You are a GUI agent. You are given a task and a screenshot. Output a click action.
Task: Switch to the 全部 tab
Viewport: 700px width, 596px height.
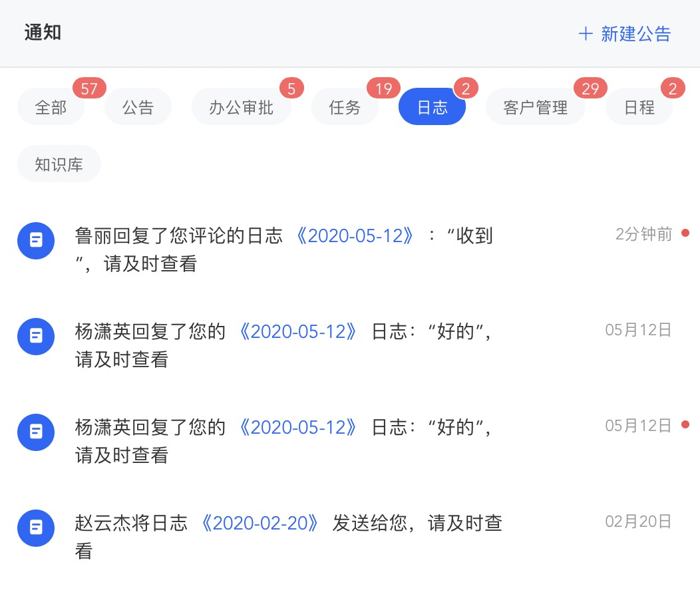[51, 107]
